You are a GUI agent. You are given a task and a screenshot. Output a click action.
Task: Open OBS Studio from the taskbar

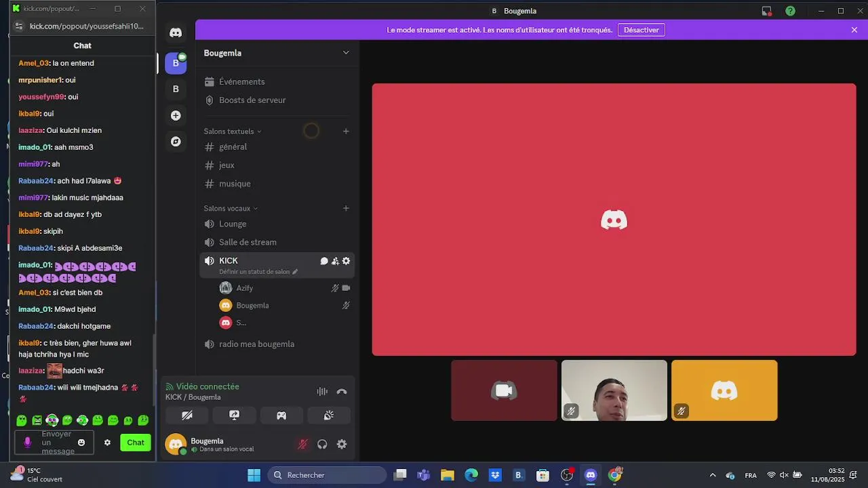click(x=567, y=475)
